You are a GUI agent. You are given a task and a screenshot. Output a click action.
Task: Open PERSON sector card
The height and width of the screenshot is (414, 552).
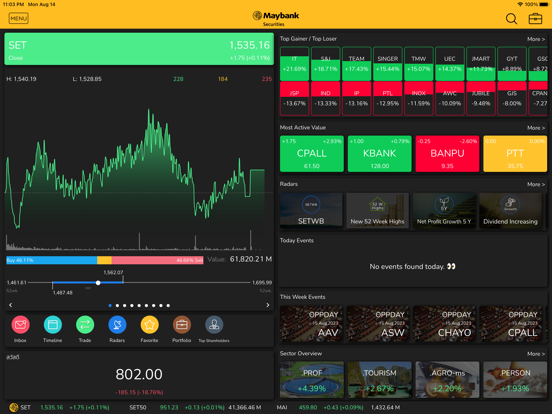click(x=515, y=380)
